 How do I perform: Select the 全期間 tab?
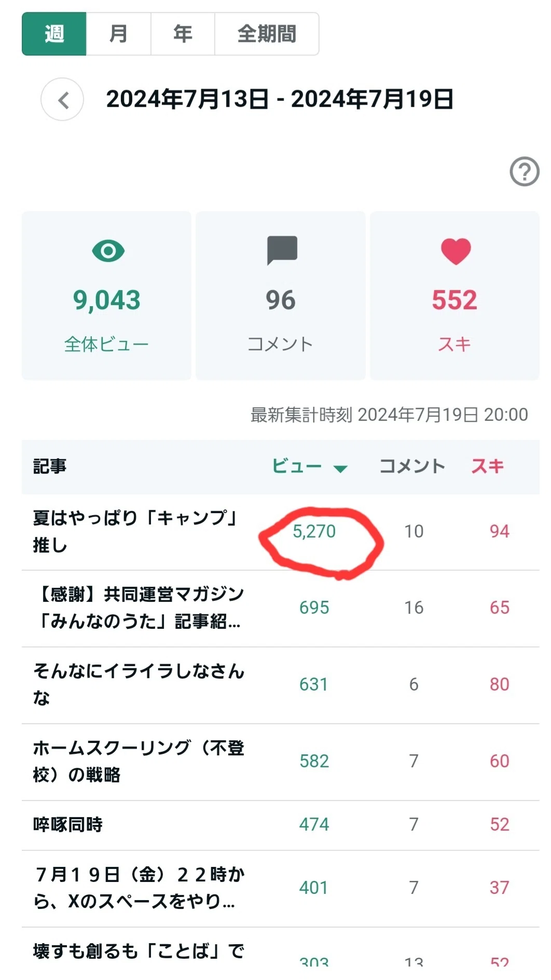click(x=267, y=34)
